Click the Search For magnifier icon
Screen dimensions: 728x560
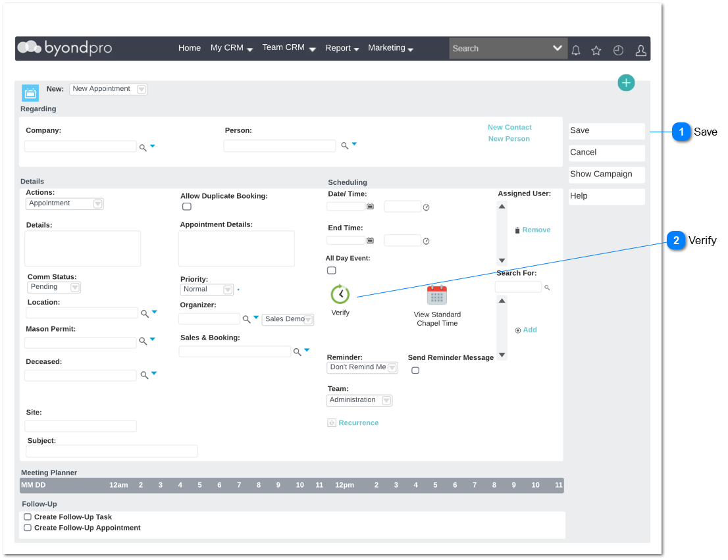tap(548, 288)
